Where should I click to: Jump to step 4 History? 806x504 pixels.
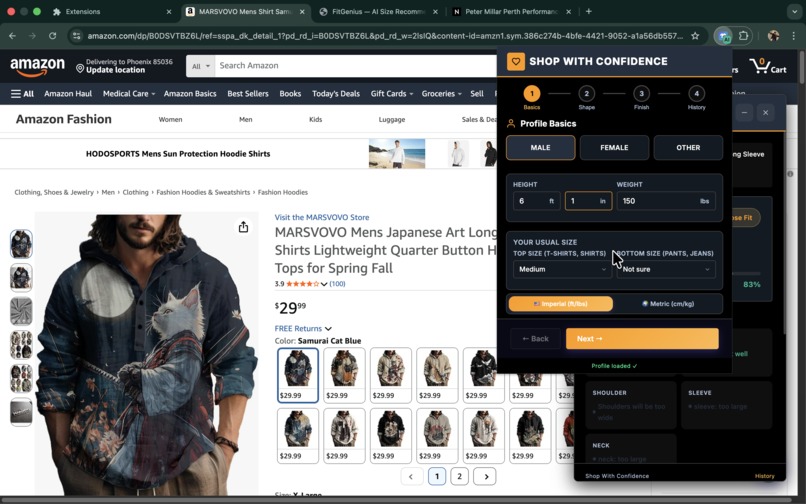click(x=697, y=97)
